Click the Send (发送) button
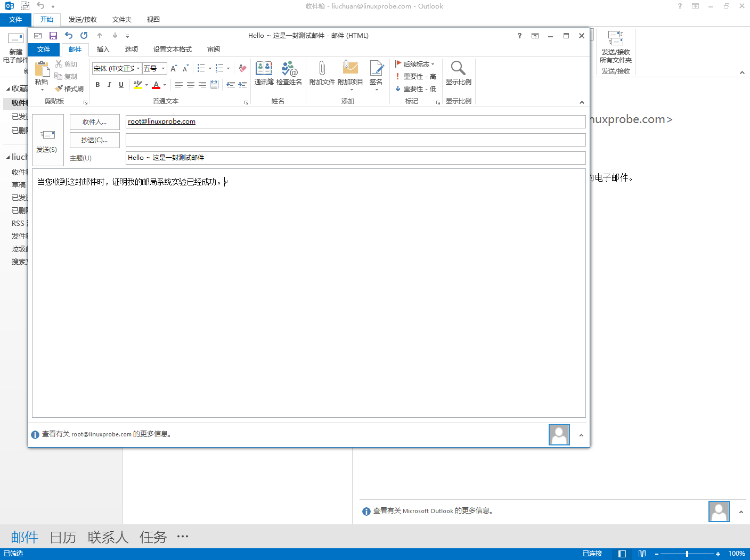Screen dimensions: 750x560 (x=47, y=141)
